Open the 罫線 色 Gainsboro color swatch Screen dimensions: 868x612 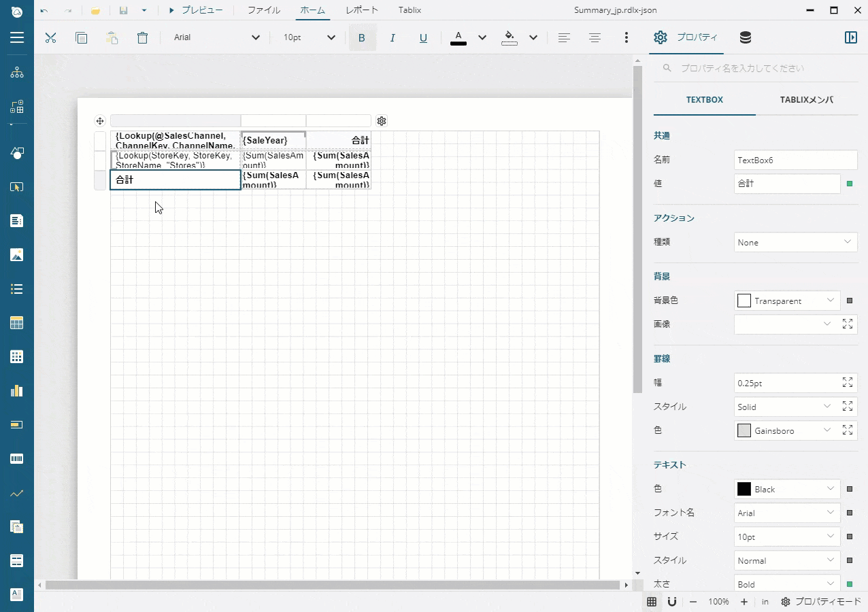744,430
